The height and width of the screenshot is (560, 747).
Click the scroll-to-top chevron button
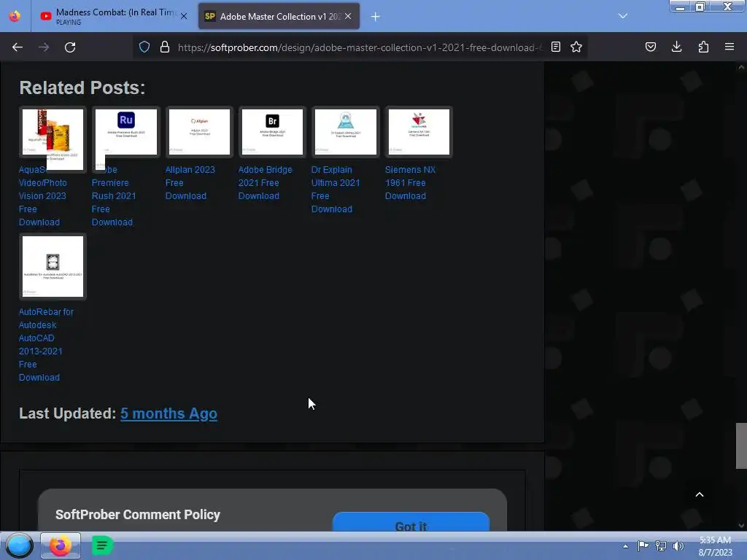pos(700,494)
